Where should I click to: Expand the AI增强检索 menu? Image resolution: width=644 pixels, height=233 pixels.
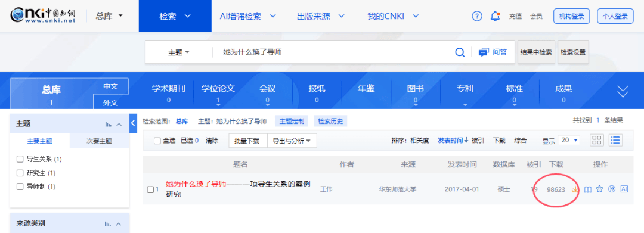click(x=247, y=17)
